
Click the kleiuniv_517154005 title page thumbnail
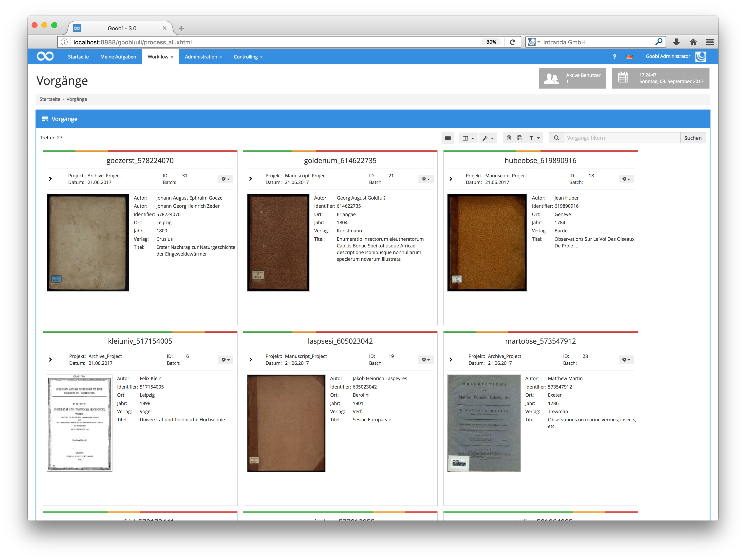[80, 423]
